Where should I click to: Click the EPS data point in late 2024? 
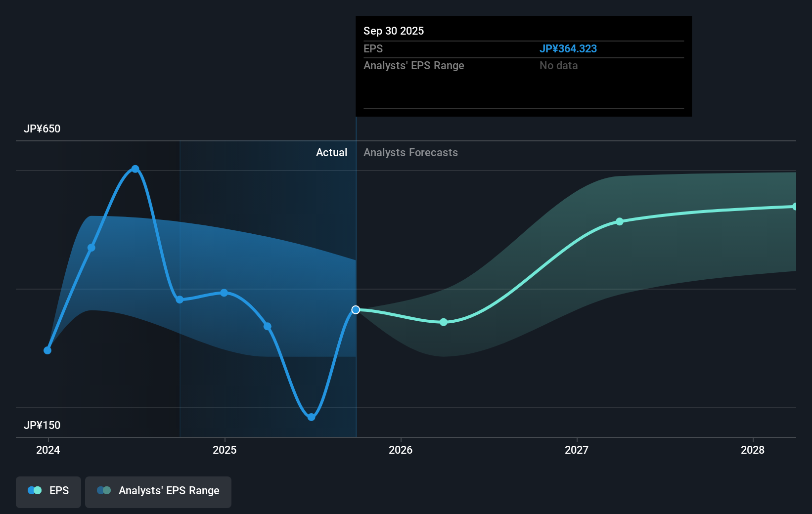180,300
